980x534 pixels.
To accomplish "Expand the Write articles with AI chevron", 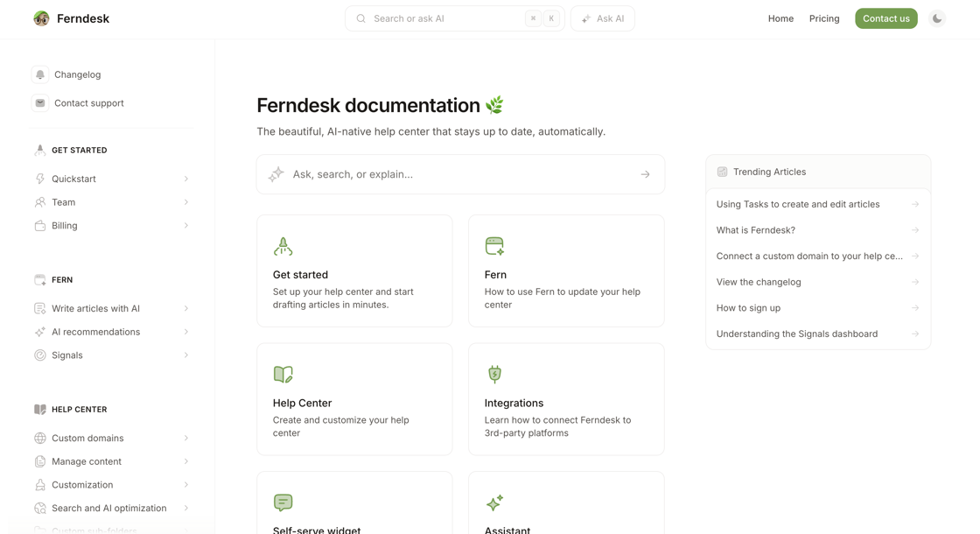I will 186,308.
